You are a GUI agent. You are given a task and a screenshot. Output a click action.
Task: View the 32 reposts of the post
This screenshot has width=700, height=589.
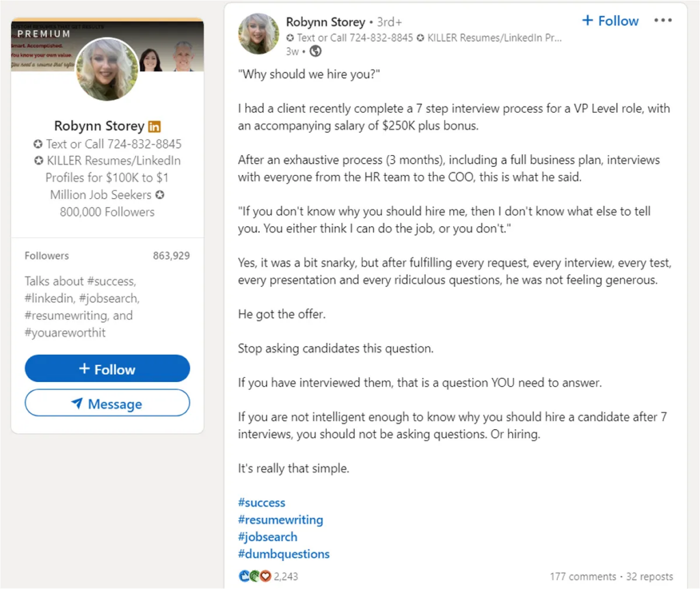(649, 576)
